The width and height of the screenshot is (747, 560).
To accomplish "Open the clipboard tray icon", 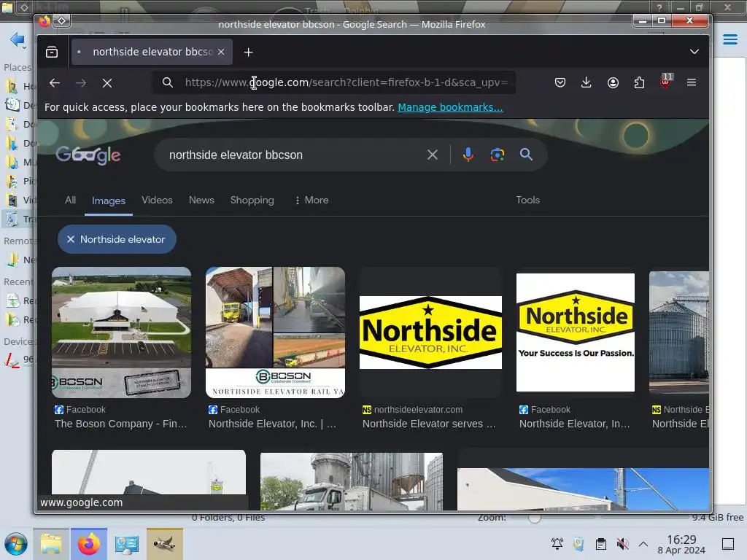I will (601, 544).
